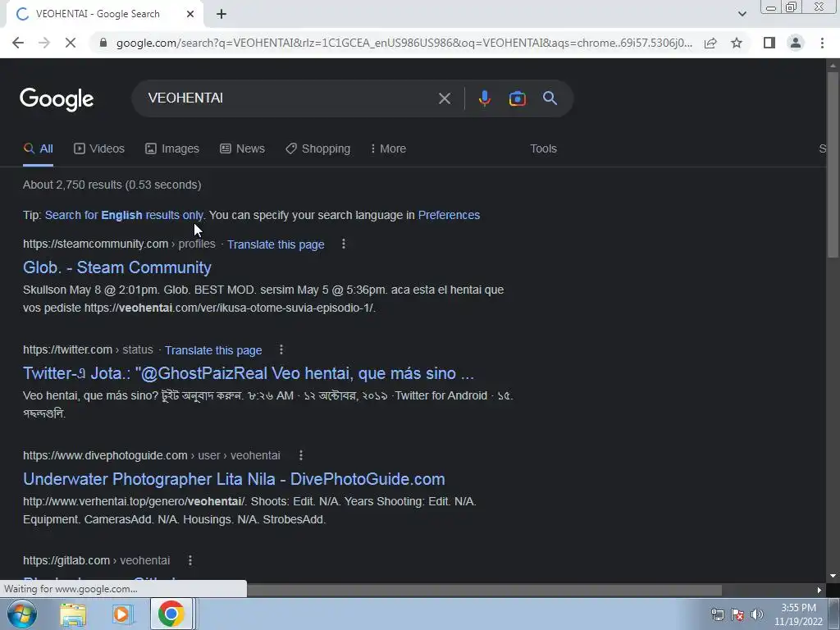This screenshot has width=840, height=630.
Task: Click the Chrome taskbar icon
Action: point(171,614)
